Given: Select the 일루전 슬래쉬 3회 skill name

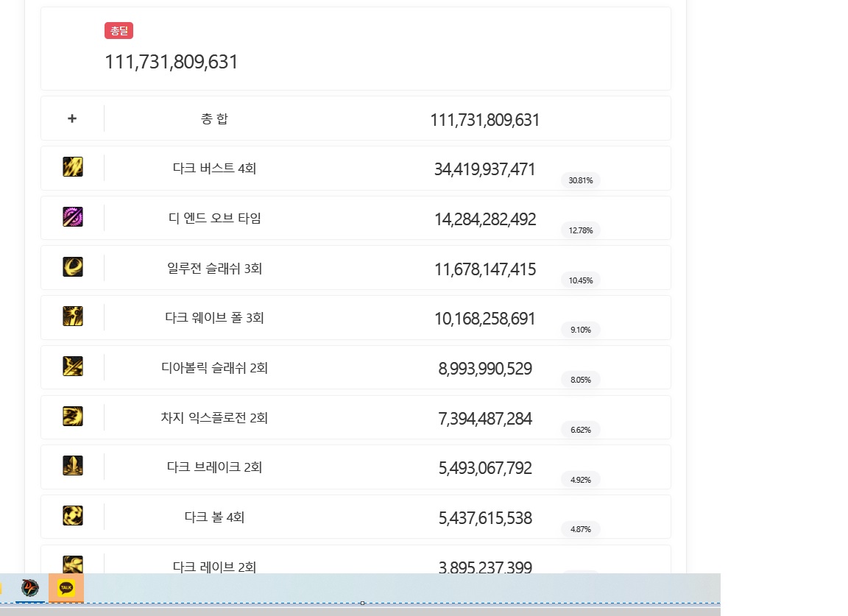Looking at the screenshot, I should pyautogui.click(x=214, y=269).
